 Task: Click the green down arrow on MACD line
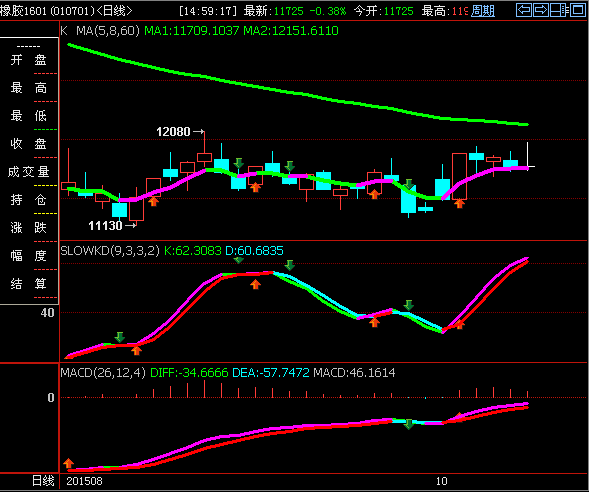coord(409,424)
